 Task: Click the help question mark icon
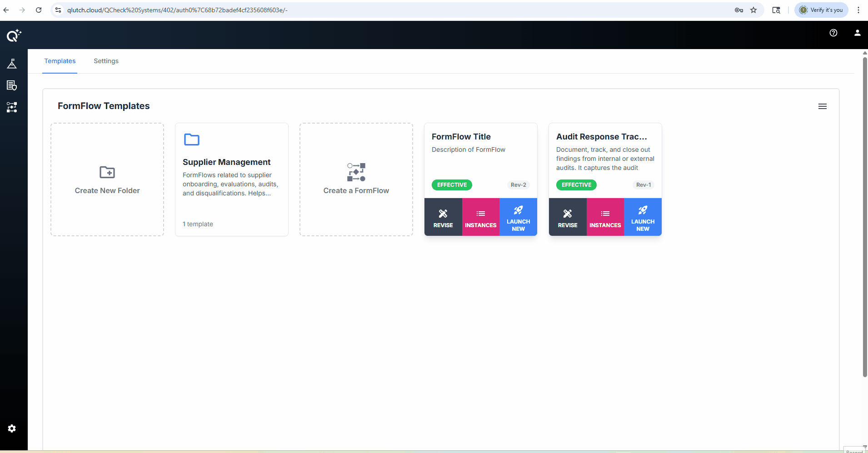(833, 33)
